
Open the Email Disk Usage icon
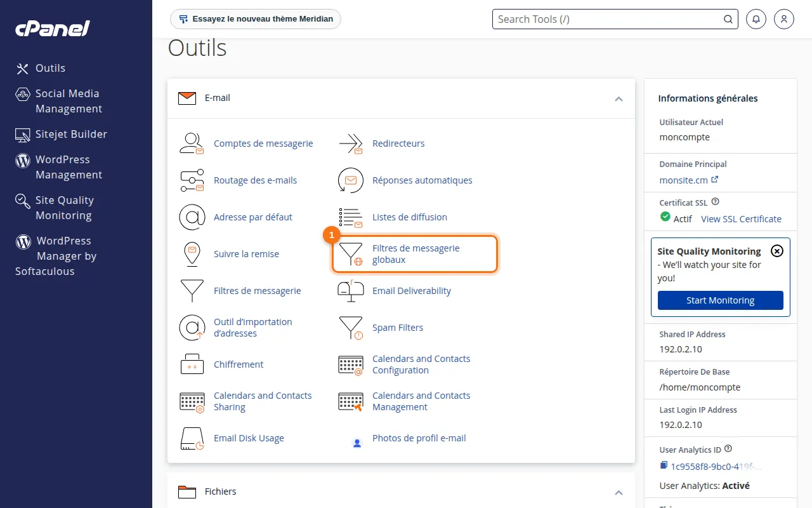coord(192,438)
